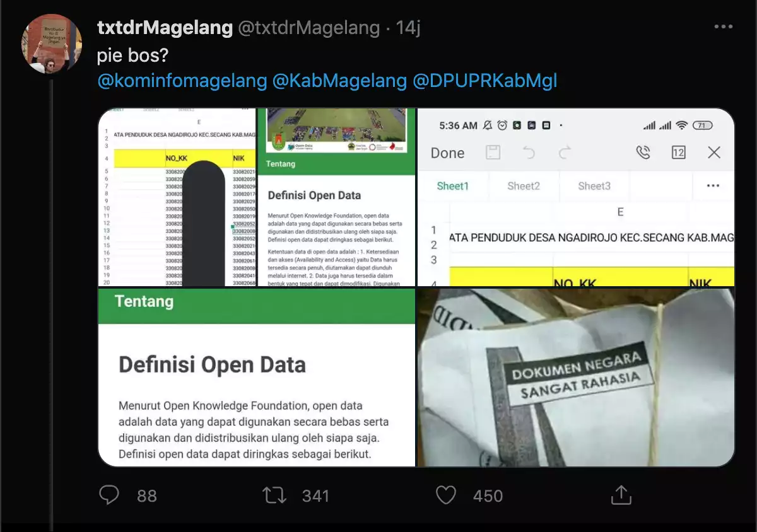Like the tweet with heart icon
This screenshot has height=532, width=757.
click(x=446, y=495)
